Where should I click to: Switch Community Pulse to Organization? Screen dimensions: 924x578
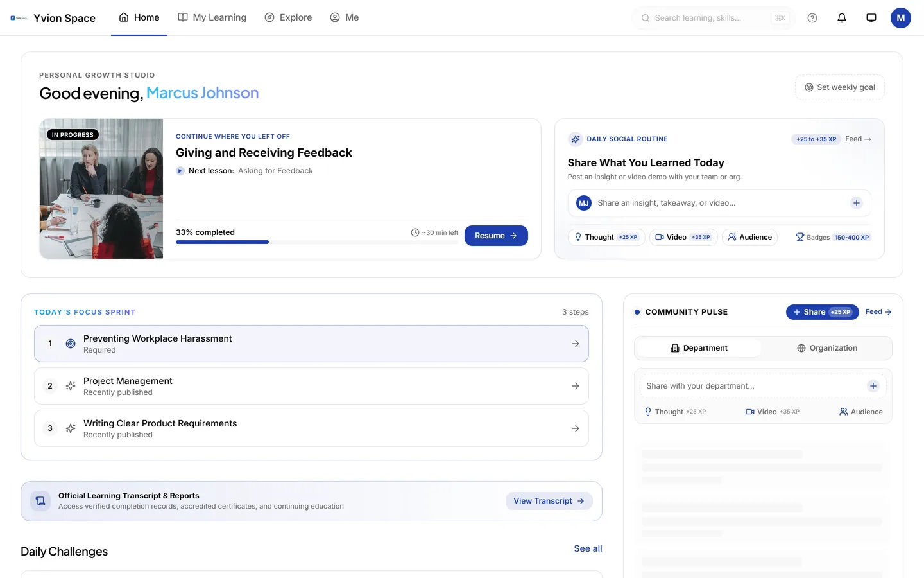click(x=826, y=348)
